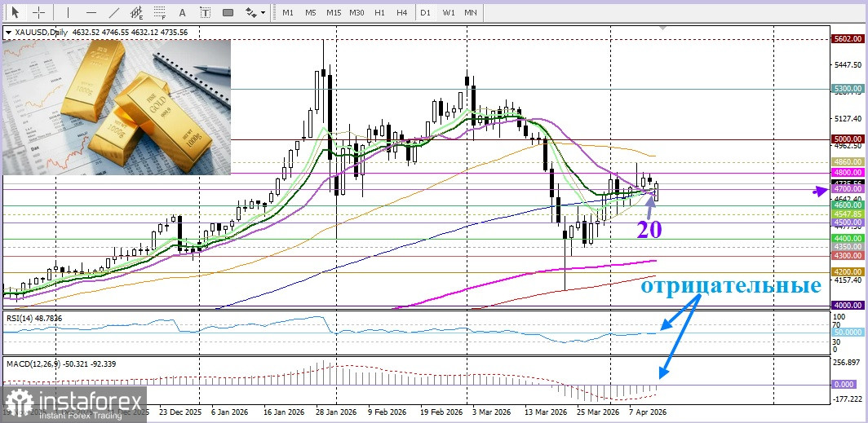Click the 7 Apr 2026 date label

click(x=648, y=412)
